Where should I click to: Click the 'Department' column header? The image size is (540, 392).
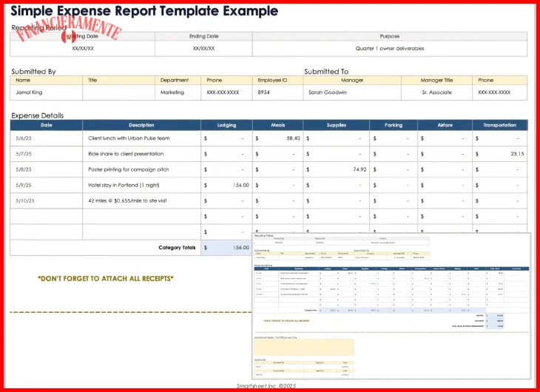(178, 81)
